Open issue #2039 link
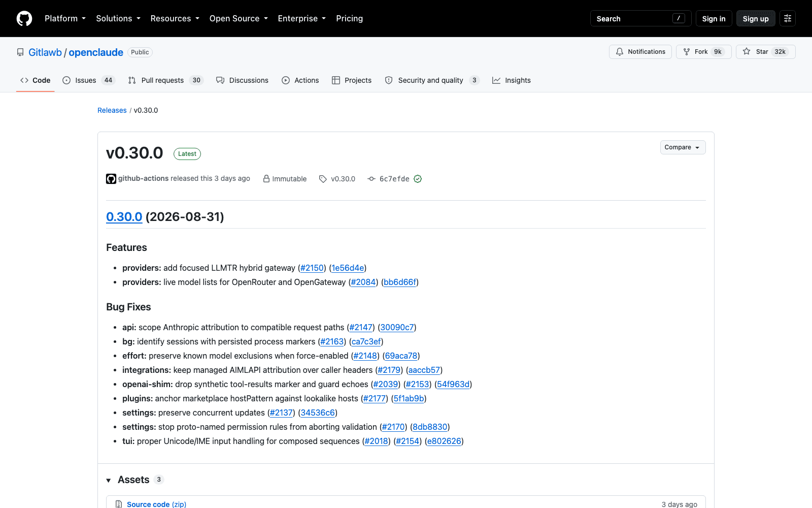 (386, 384)
